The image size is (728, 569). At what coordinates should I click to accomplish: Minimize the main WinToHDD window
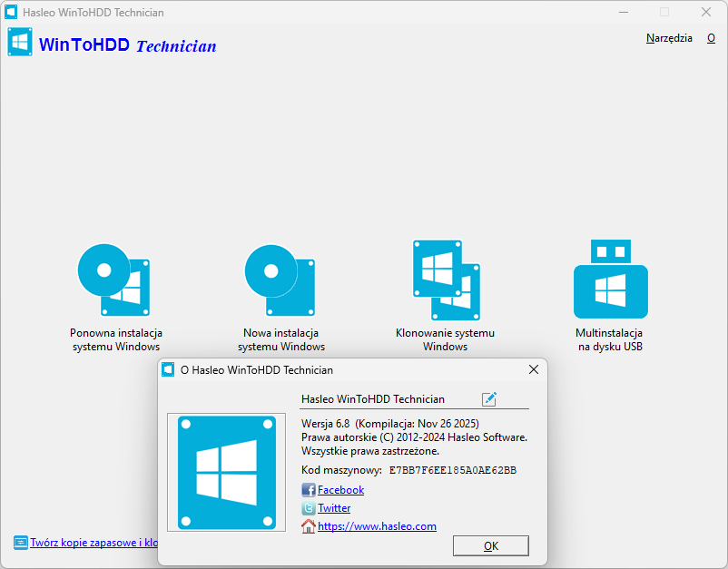624,12
